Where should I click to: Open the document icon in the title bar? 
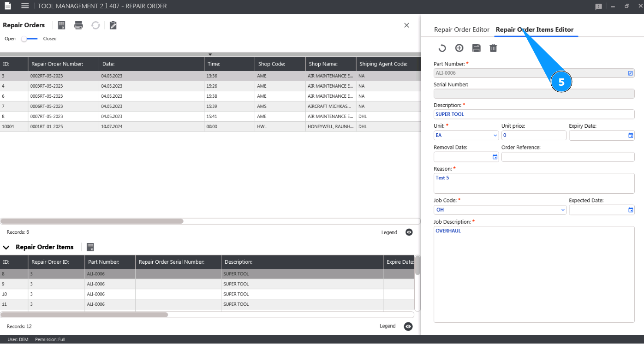coord(8,6)
